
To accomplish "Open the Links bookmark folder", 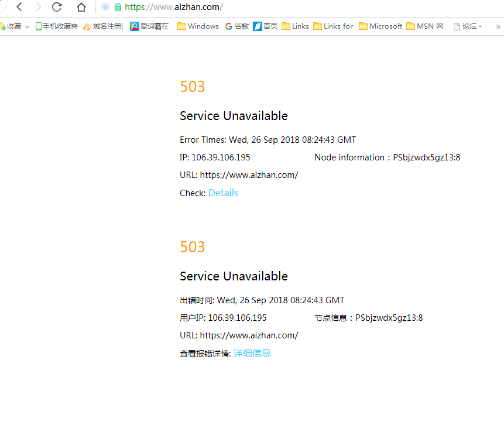I will click(295, 26).
